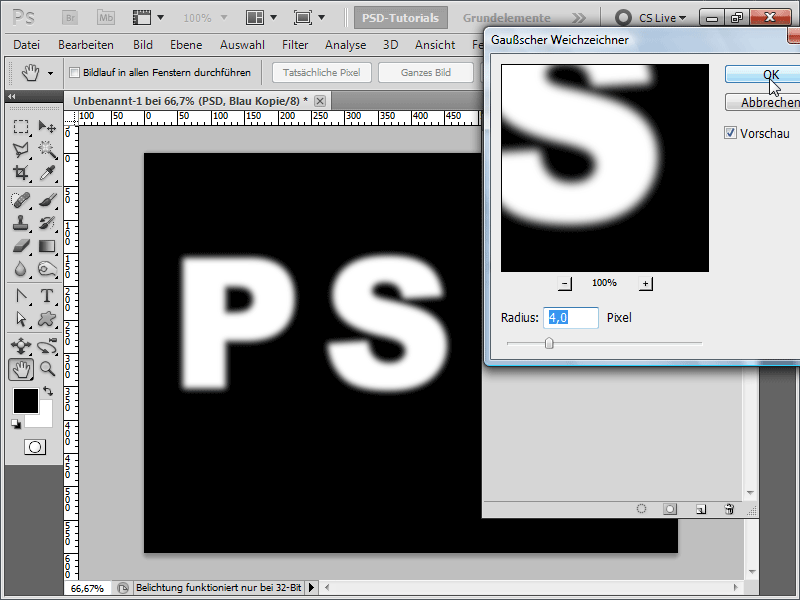
Task: Select the Path Selection tool
Action: click(20, 319)
